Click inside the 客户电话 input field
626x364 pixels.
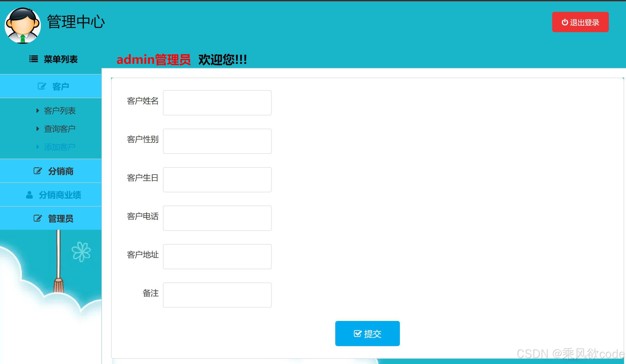(x=217, y=218)
